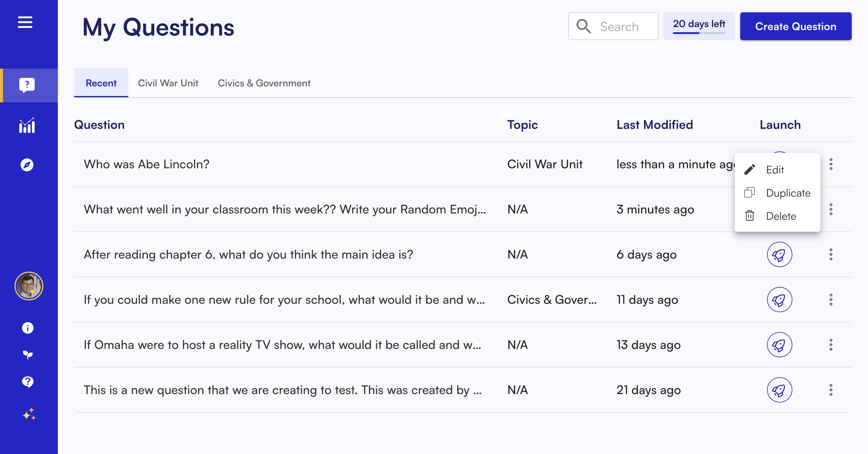Launch the Omaha reality TV show question
Viewport: 868px width, 454px height.
click(779, 345)
